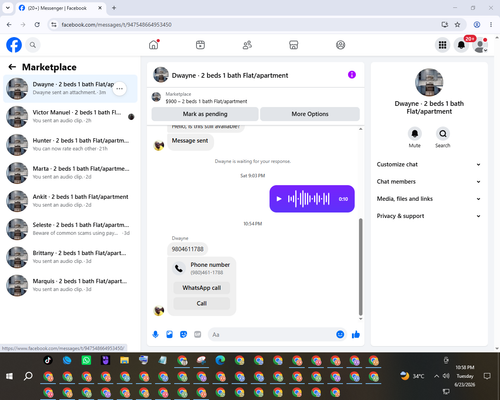The width and height of the screenshot is (500, 400).
Task: Mute the chat with the bell icon
Action: click(x=415, y=134)
